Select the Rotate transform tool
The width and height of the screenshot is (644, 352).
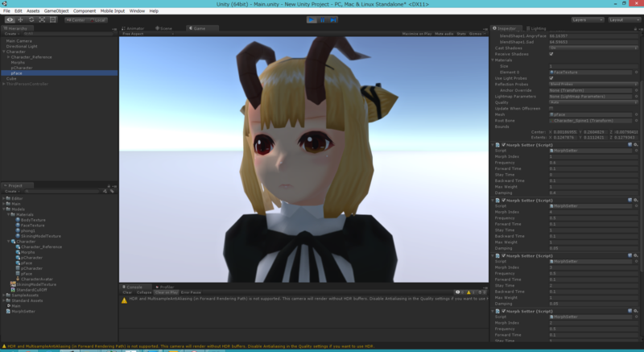pos(31,19)
